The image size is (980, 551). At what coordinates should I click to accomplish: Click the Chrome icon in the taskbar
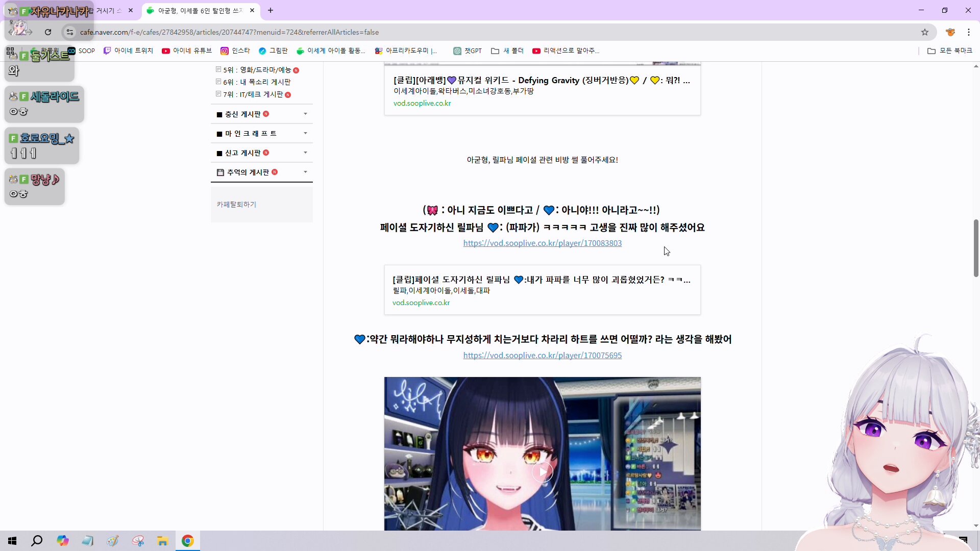tap(187, 541)
